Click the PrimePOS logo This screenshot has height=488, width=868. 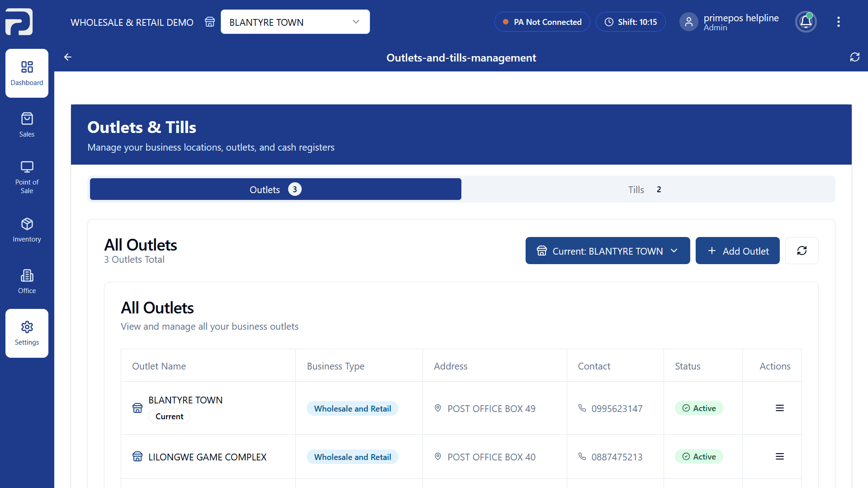point(19,22)
